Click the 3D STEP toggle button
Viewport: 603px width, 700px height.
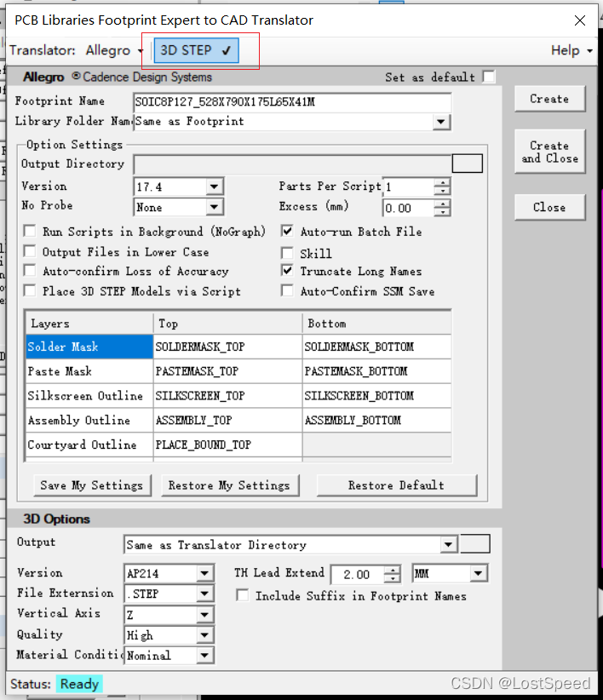pyautogui.click(x=196, y=50)
